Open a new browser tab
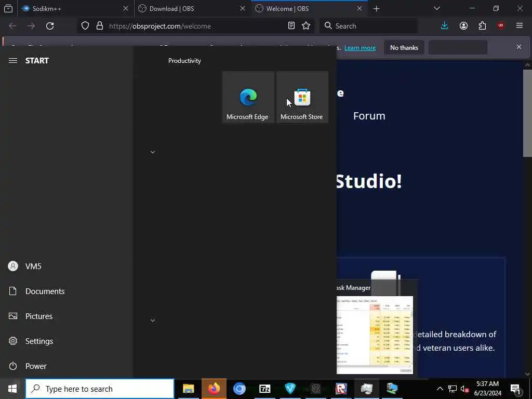The height and width of the screenshot is (399, 532). pos(376,9)
